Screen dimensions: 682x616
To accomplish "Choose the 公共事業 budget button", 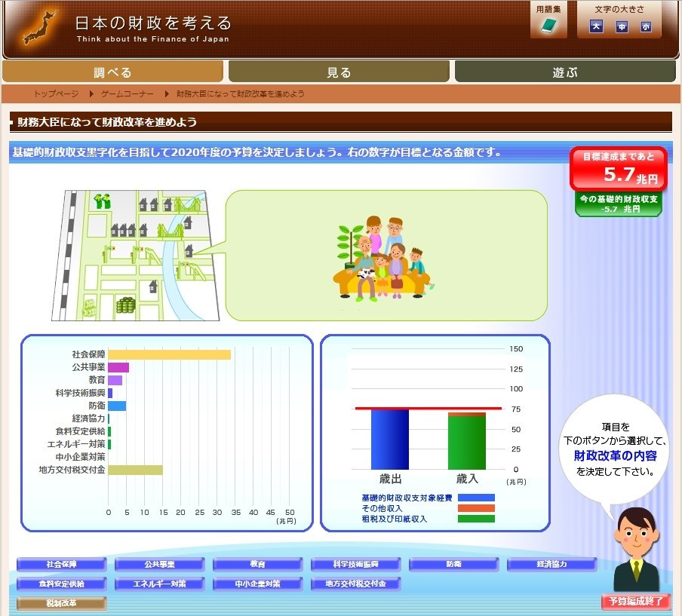I will (159, 564).
